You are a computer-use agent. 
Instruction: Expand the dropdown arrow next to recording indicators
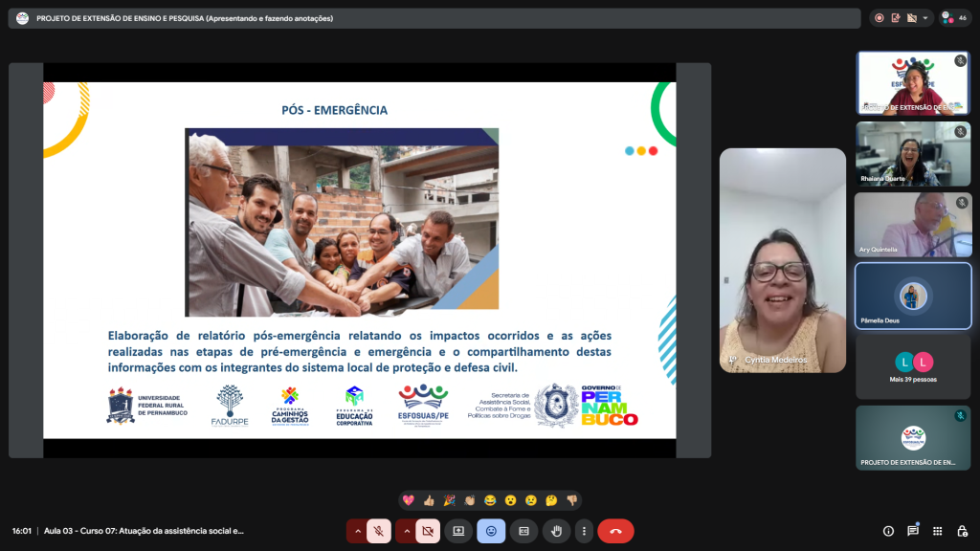(x=925, y=18)
